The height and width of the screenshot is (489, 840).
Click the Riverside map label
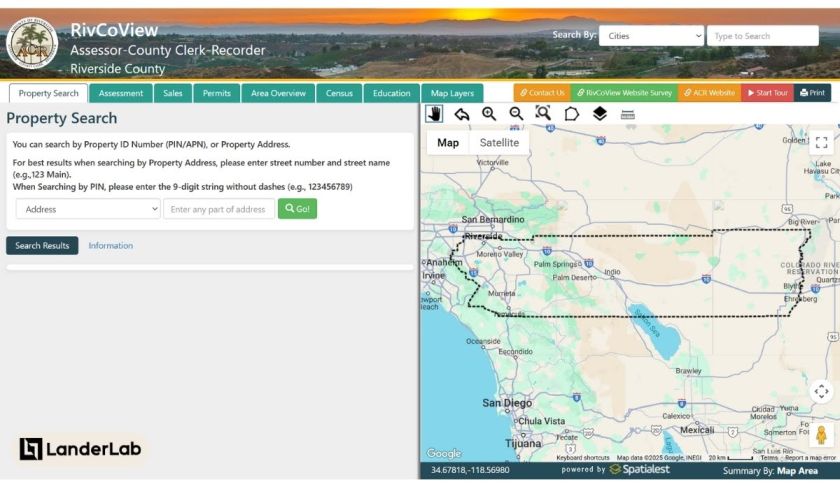(483, 236)
